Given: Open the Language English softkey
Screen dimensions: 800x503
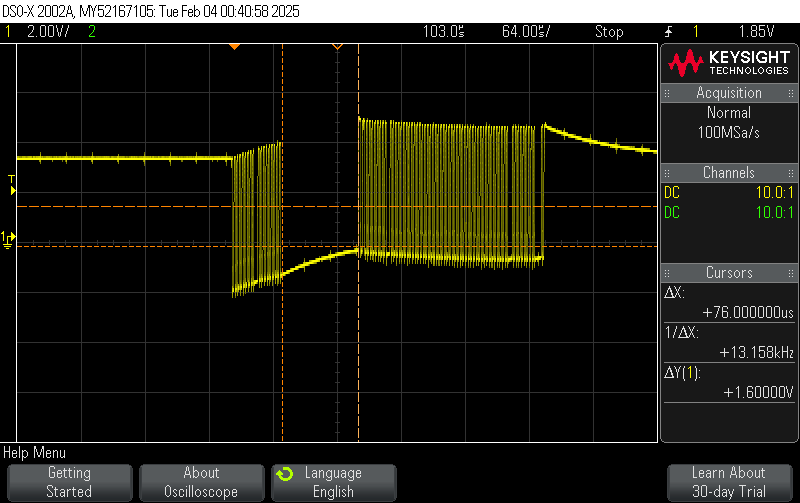Looking at the screenshot, I should (x=333, y=482).
